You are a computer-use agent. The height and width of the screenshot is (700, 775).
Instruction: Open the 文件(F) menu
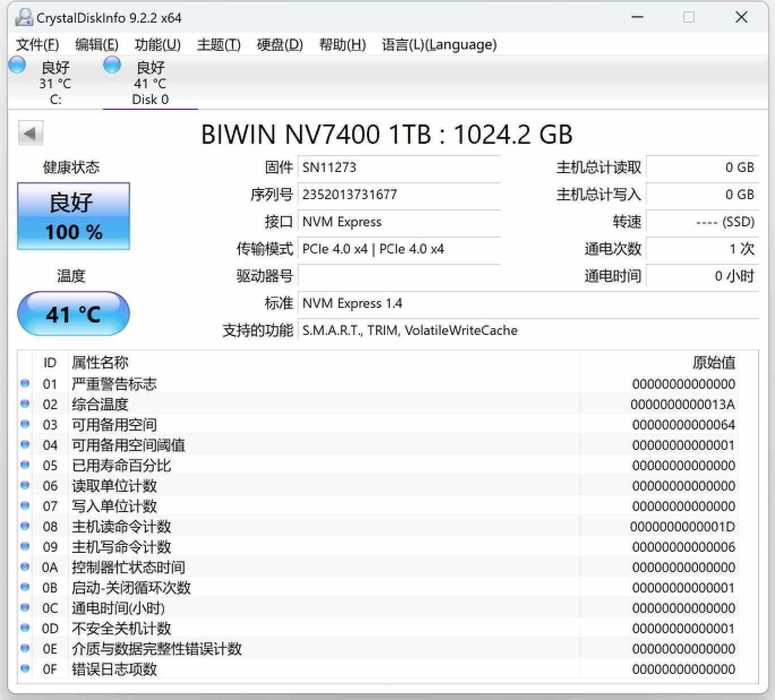pos(37,44)
